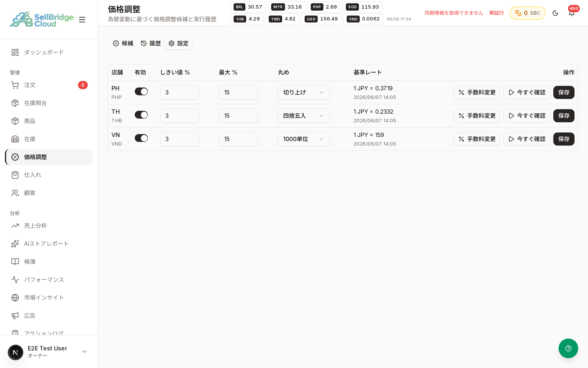Expand the E2E Test User account menu
The height and width of the screenshot is (368, 588).
pos(85,352)
